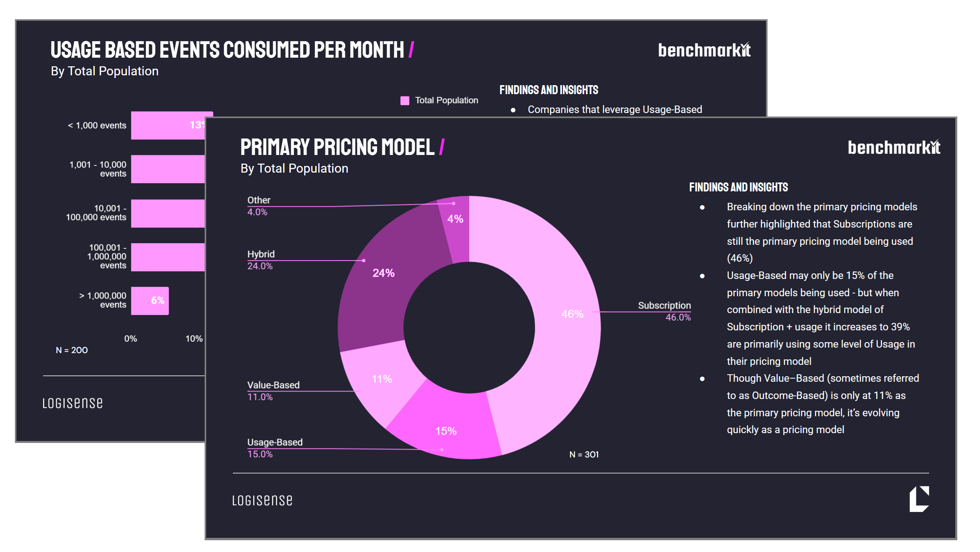
Task: Click the pink slash after Usage Based Events title
Action: point(411,50)
